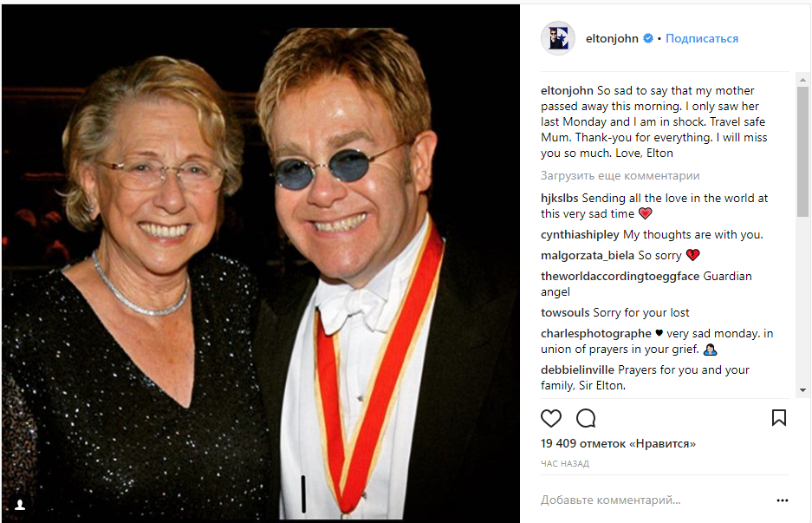Click the comment speech bubble icon

(x=586, y=418)
